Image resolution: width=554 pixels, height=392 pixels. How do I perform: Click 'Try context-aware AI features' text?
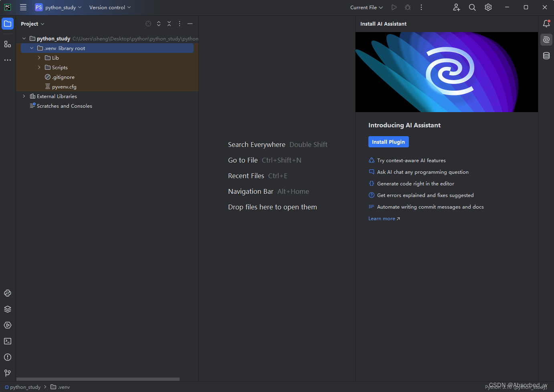point(411,160)
